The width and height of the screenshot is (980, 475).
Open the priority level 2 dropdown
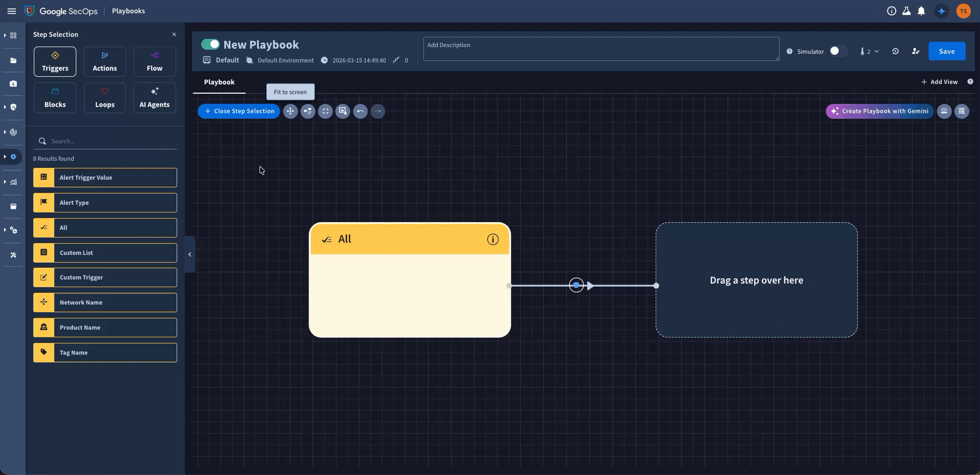[869, 51]
